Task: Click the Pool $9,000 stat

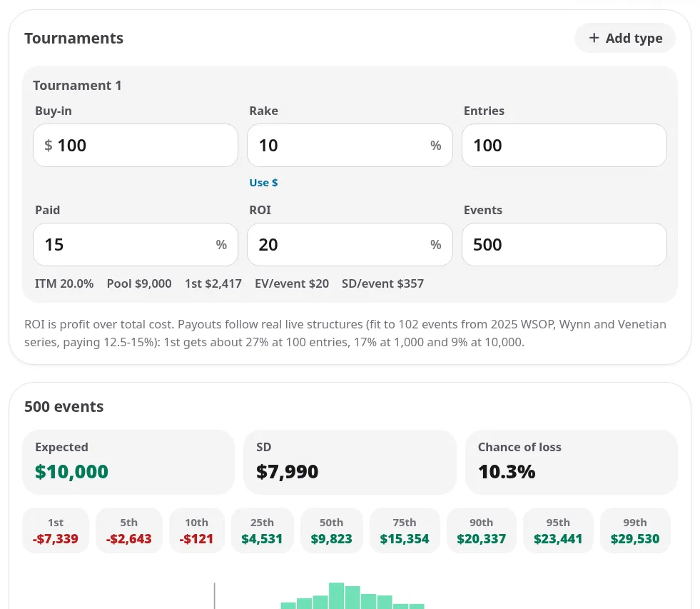Action: click(x=139, y=283)
